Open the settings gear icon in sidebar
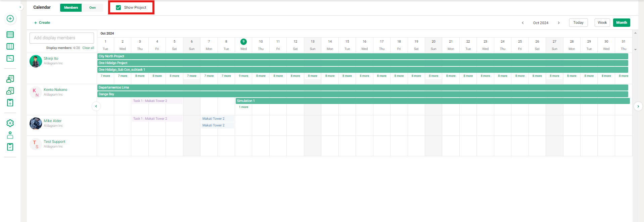 tap(10, 123)
